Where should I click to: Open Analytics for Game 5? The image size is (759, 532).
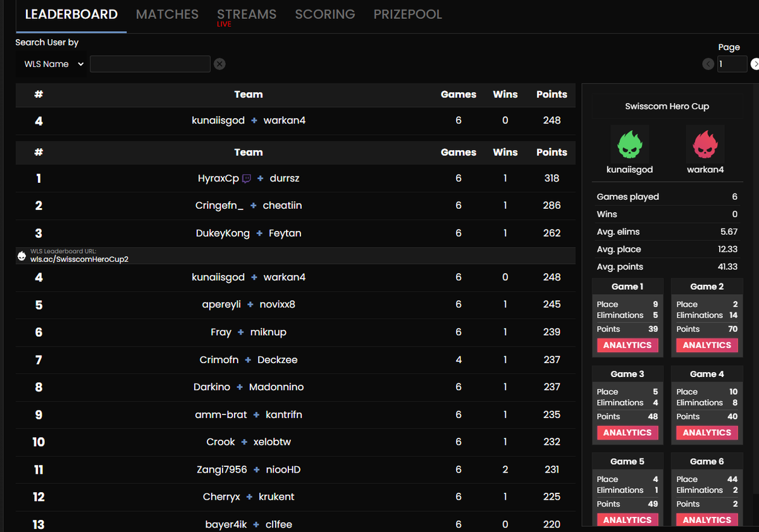click(x=627, y=520)
